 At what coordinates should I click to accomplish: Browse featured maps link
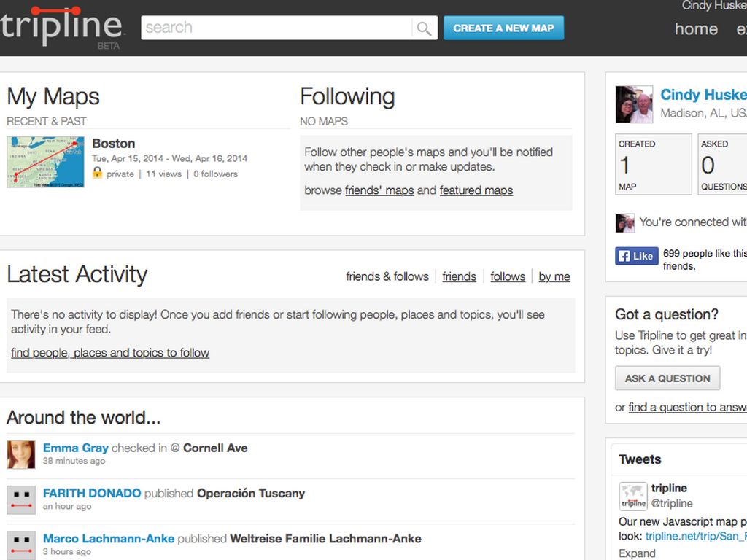[476, 190]
